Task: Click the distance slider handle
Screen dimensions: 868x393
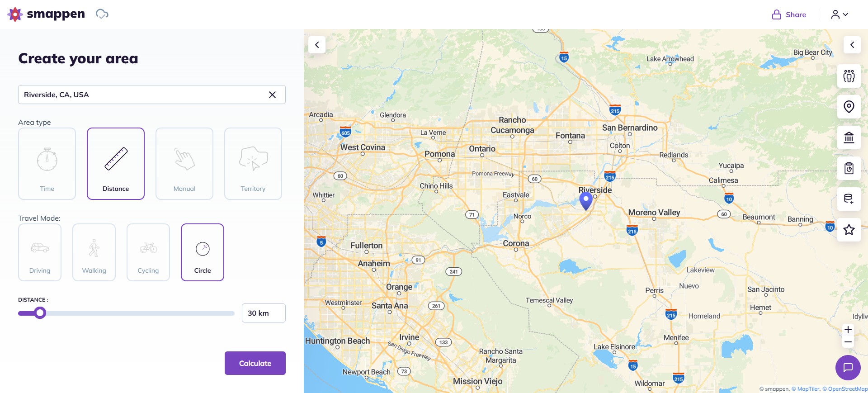Action: click(x=40, y=313)
